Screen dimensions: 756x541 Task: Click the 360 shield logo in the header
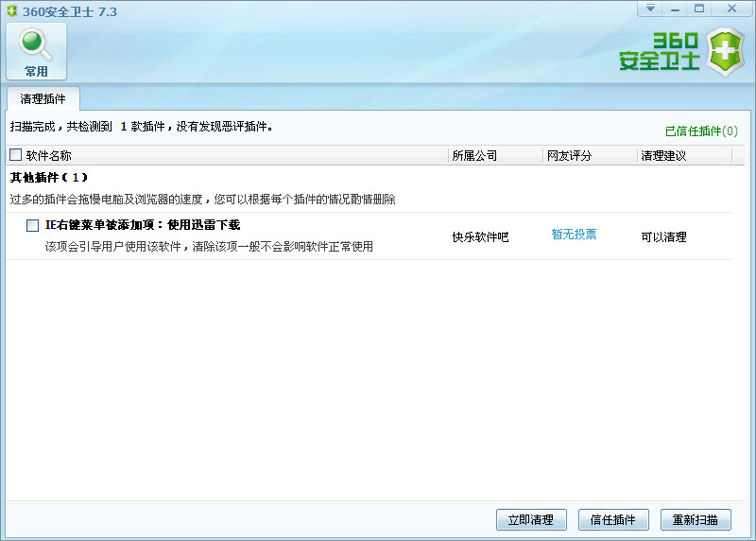pyautogui.click(x=725, y=52)
